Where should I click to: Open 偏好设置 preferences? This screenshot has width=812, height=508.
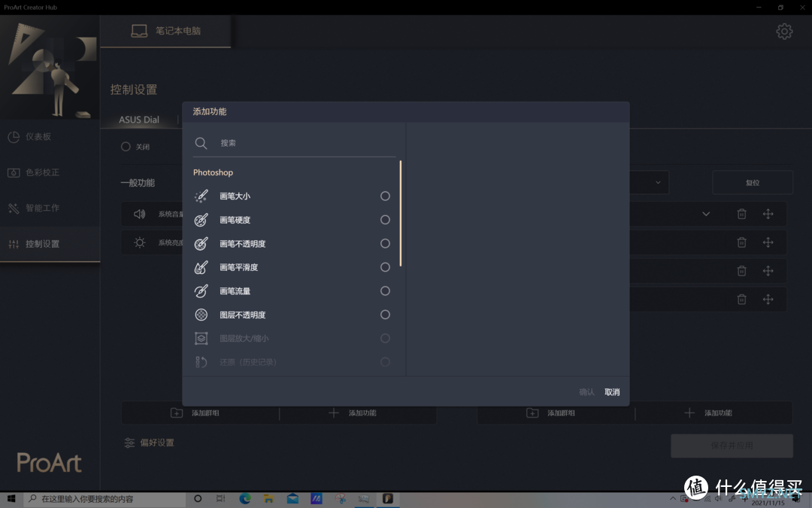click(149, 443)
